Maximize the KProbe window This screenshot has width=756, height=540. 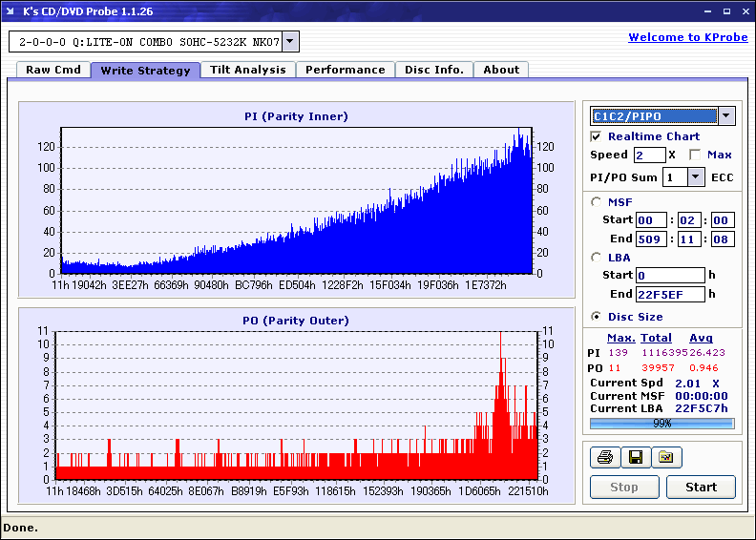tap(726, 11)
